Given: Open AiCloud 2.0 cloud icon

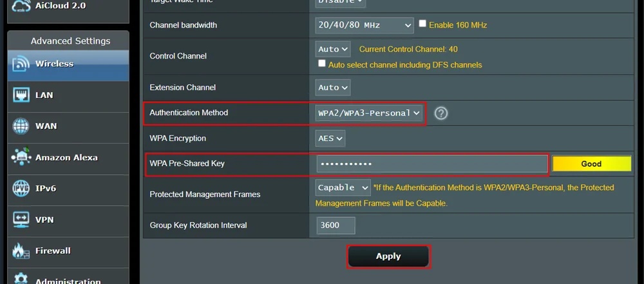Looking at the screenshot, I should coord(21,7).
